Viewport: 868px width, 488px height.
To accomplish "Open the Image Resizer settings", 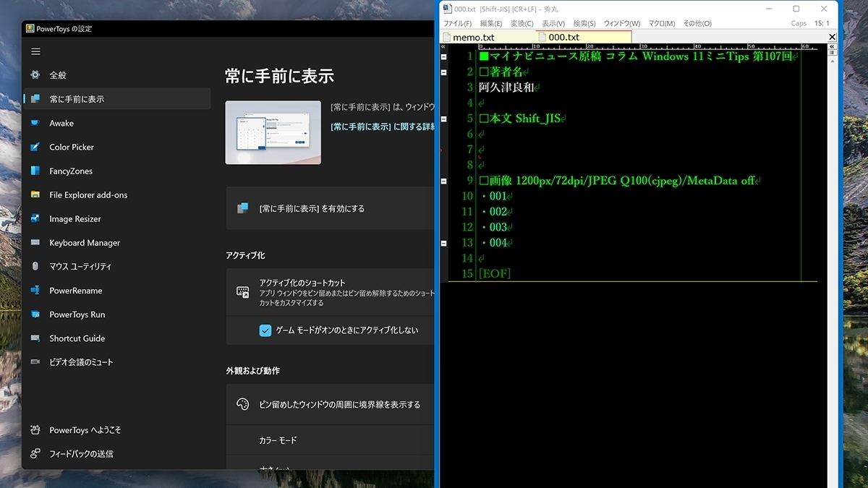I will click(x=117, y=218).
